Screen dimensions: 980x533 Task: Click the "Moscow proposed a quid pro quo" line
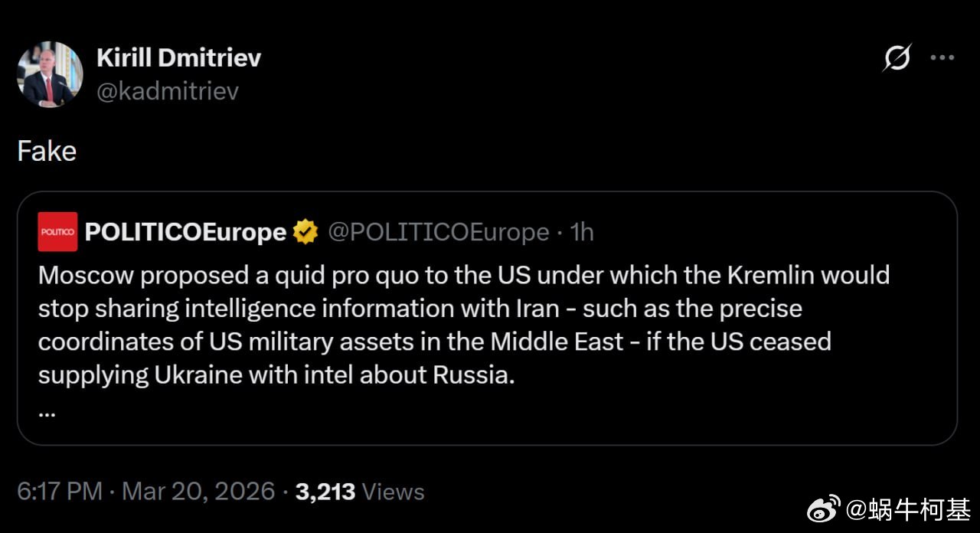tap(463, 275)
